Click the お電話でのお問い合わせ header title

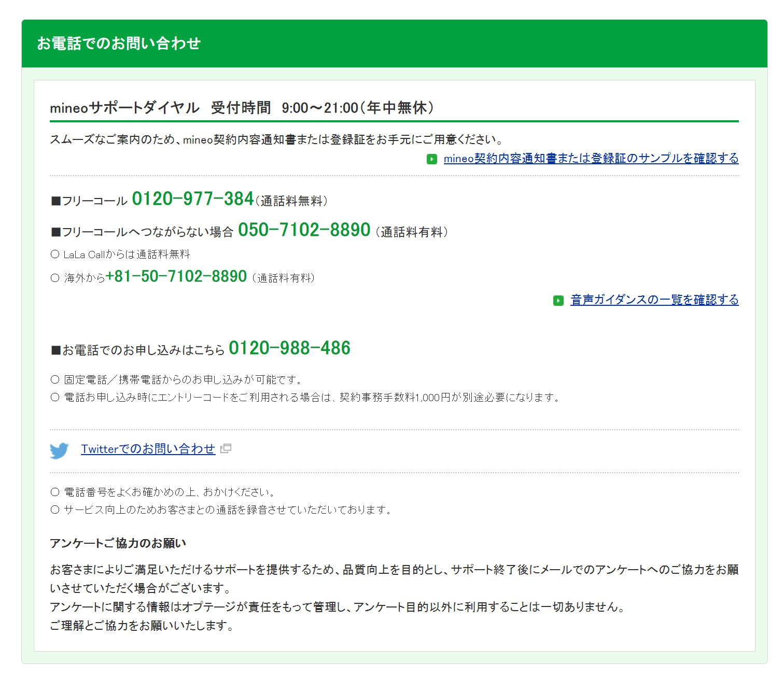click(x=119, y=44)
